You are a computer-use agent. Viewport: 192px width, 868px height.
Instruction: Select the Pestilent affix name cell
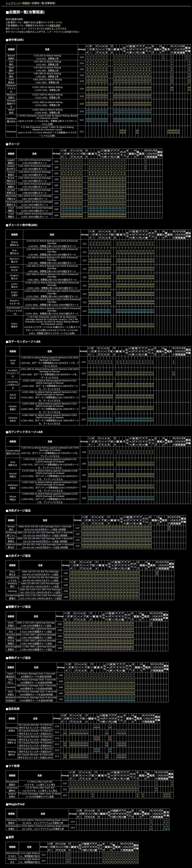[x=11, y=699]
